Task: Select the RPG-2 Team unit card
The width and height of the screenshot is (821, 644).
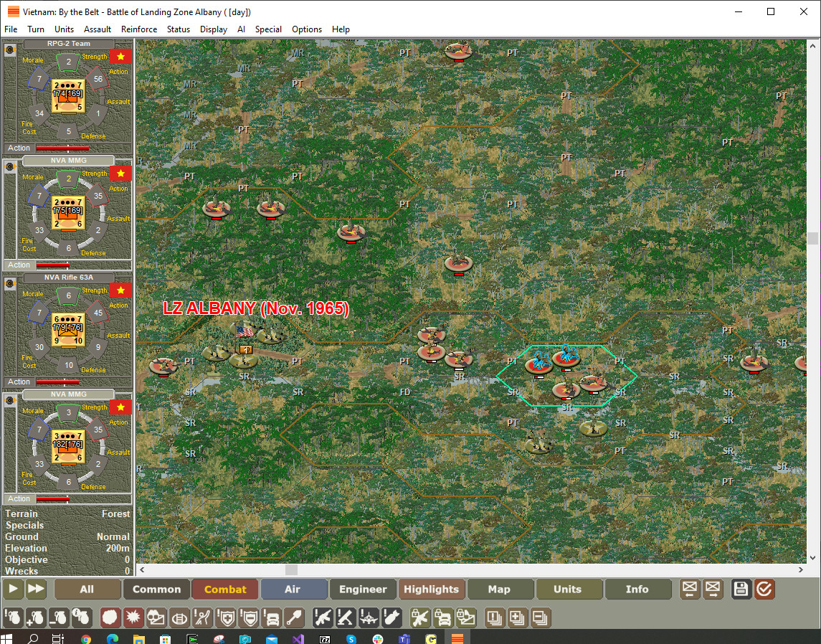Action: pyautogui.click(x=67, y=95)
